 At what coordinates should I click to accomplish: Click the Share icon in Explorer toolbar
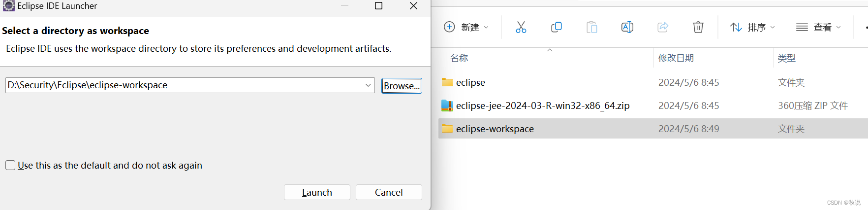pyautogui.click(x=663, y=27)
